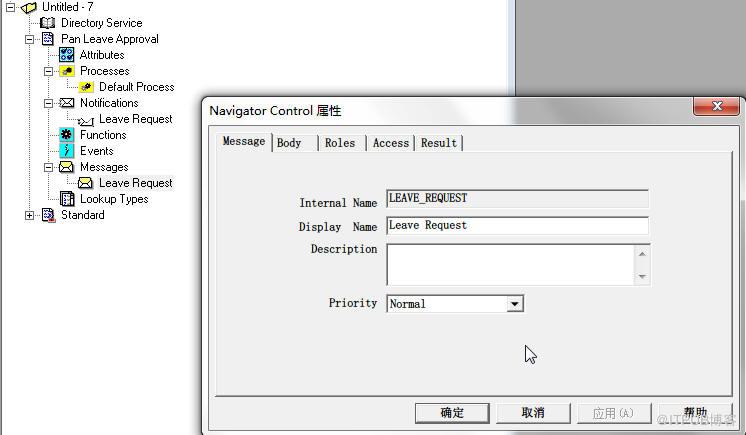Select the Standard tree label
This screenshot has width=746, height=435.
[83, 215]
